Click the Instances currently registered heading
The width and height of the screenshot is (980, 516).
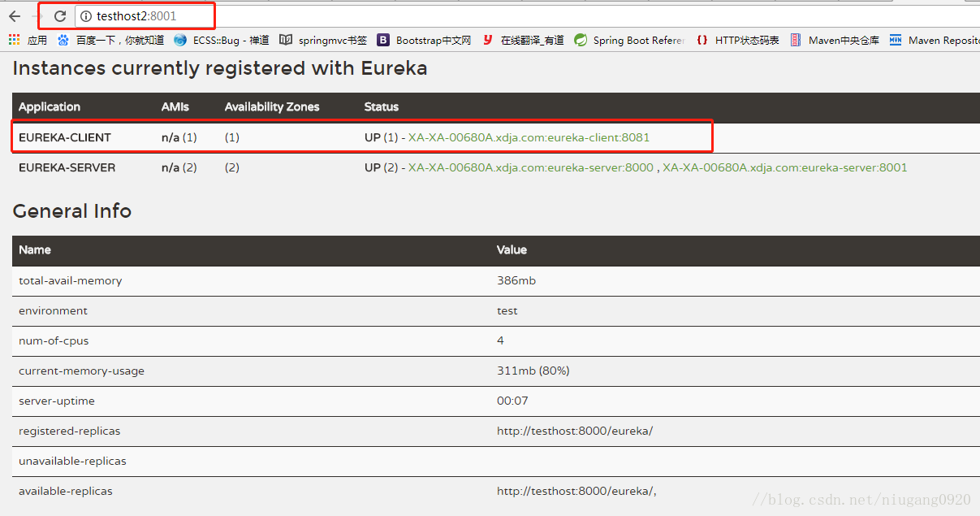point(220,68)
